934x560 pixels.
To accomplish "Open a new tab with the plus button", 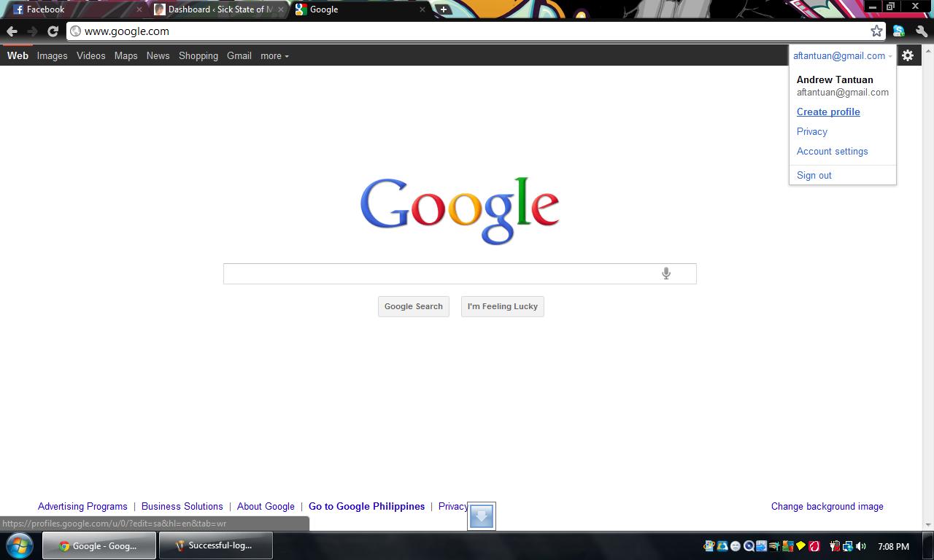I will pos(443,9).
